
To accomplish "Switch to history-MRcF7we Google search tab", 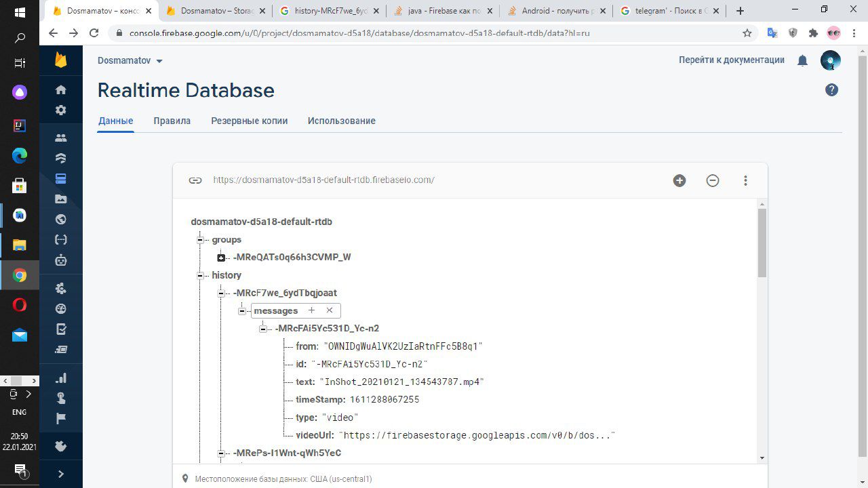I will (x=329, y=11).
